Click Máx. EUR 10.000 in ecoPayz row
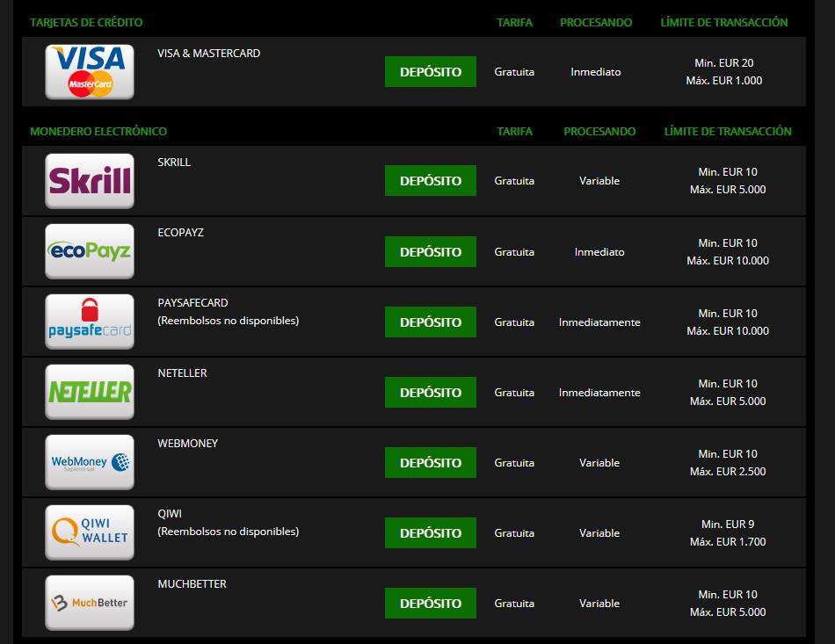The image size is (835, 644). (x=728, y=261)
